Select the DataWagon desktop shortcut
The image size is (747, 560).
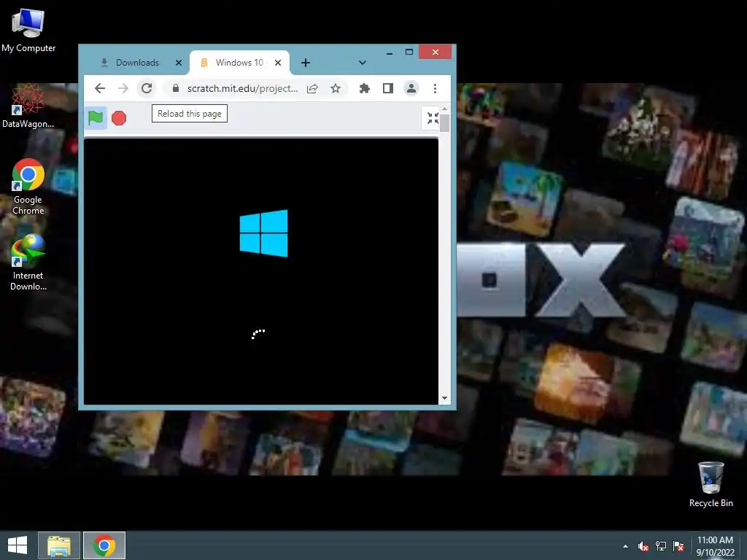tap(28, 106)
